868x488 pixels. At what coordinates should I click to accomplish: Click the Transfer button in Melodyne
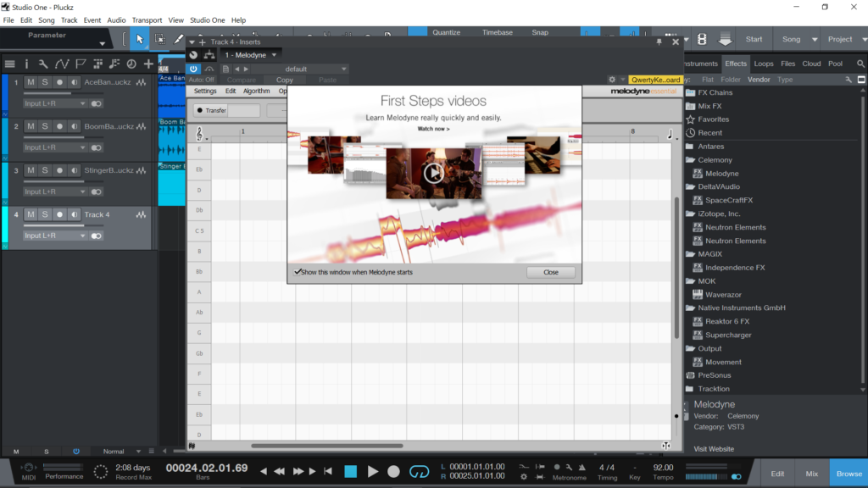[x=211, y=111]
